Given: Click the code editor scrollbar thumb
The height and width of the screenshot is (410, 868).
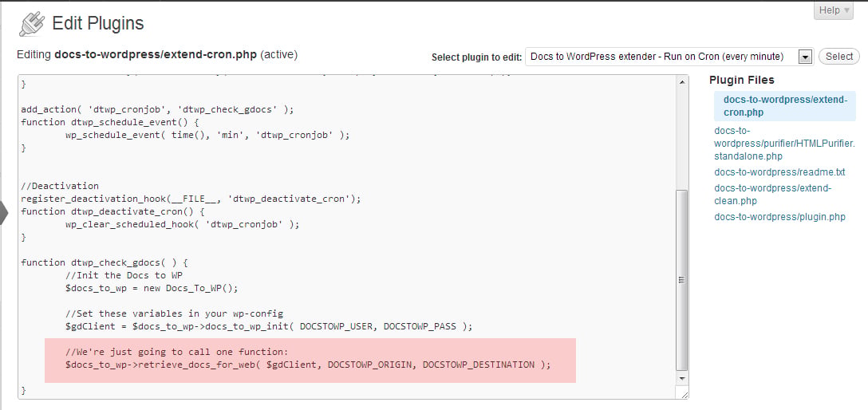Looking at the screenshot, I should [x=683, y=280].
